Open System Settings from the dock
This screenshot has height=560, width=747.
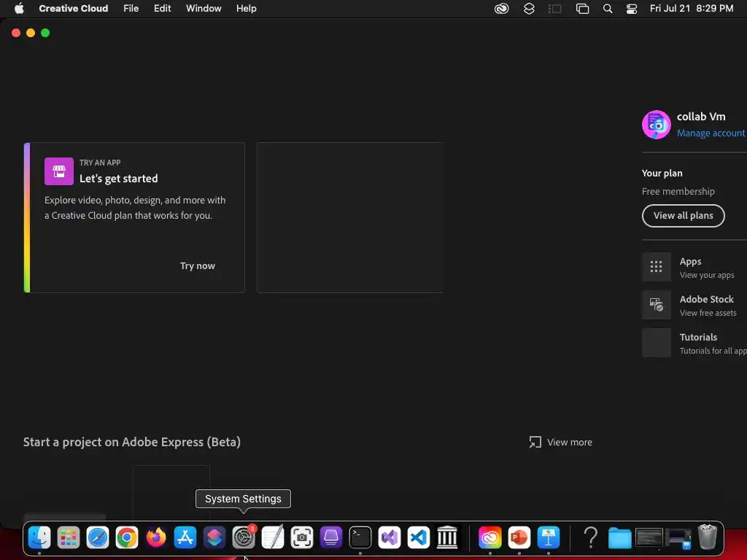244,537
